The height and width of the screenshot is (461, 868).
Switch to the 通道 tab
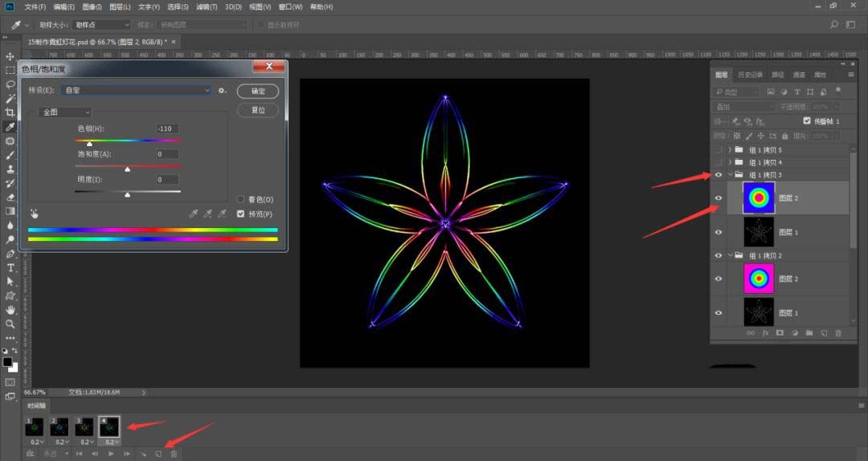click(x=799, y=75)
